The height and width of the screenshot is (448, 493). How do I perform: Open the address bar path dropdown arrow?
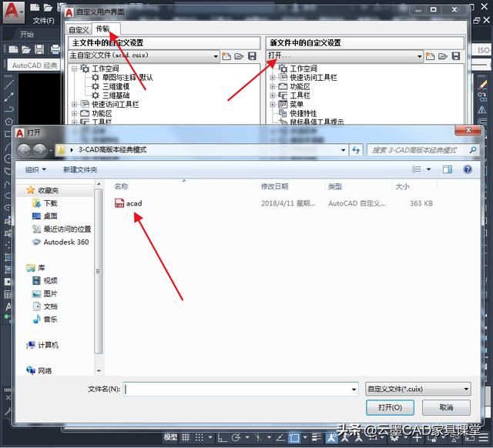(x=343, y=150)
